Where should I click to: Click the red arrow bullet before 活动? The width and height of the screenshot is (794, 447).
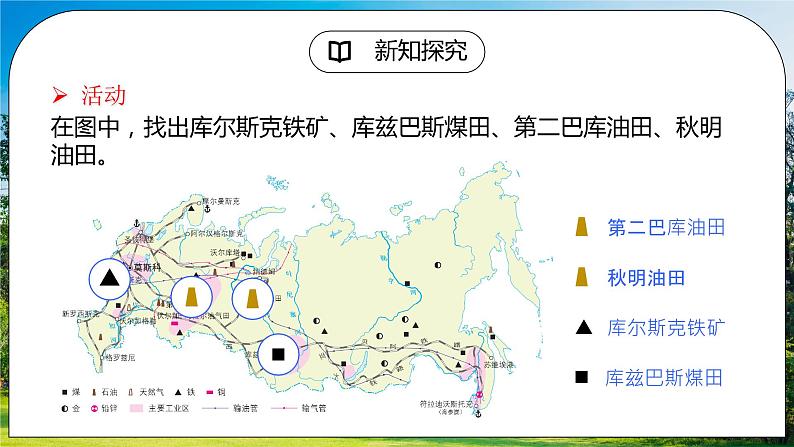(x=60, y=95)
